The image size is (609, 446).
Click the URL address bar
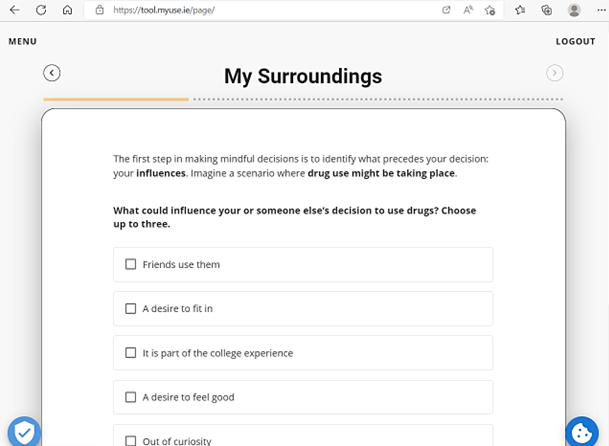(260, 10)
